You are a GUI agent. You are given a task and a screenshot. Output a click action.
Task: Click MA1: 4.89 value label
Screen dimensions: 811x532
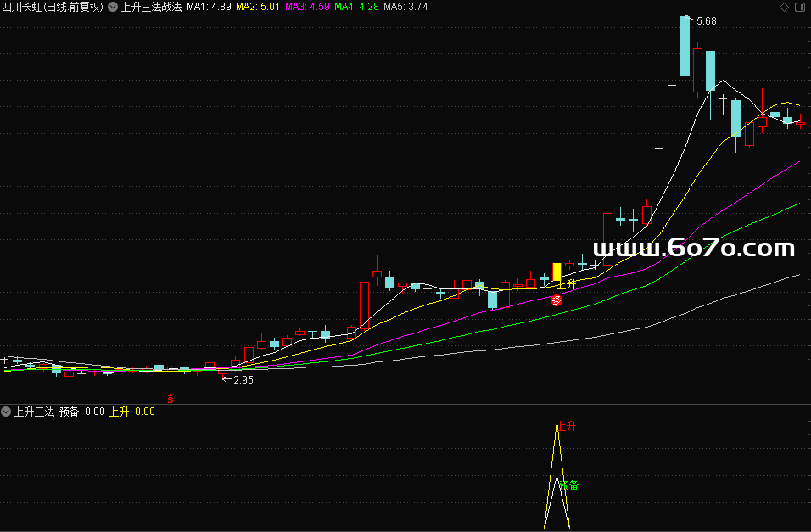click(209, 7)
